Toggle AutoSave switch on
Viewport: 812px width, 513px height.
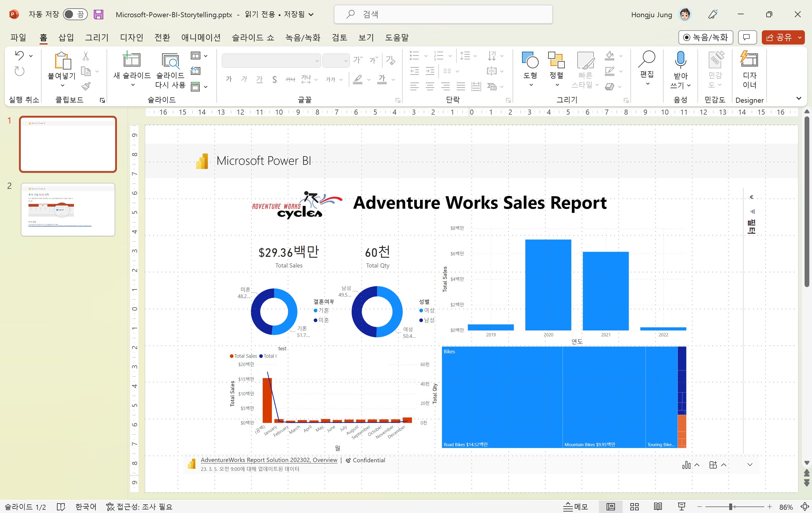point(75,15)
